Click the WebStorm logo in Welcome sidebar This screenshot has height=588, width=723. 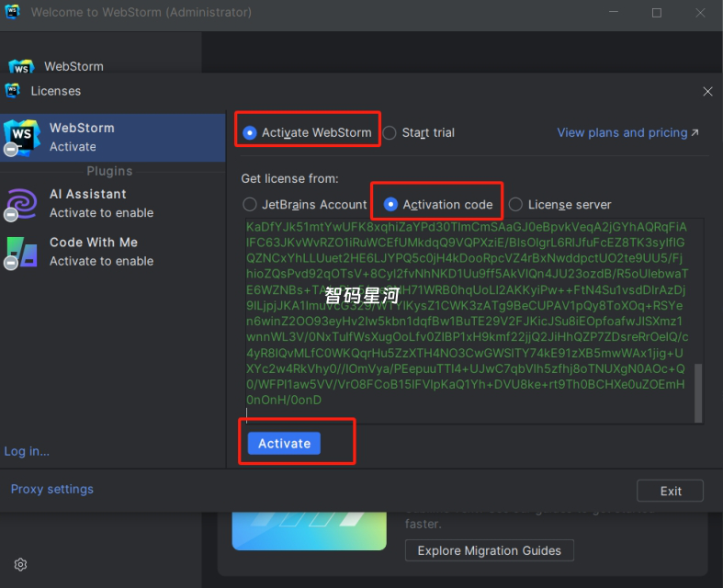coord(21,66)
